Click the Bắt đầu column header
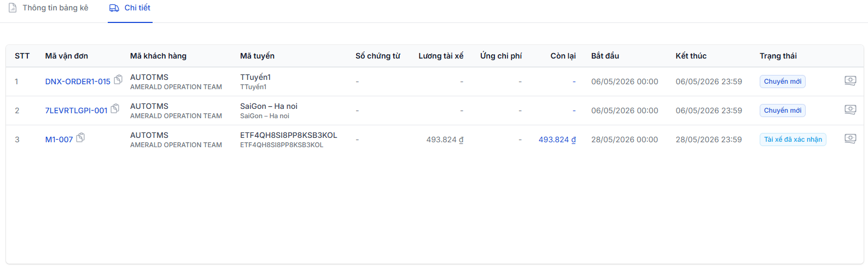 (605, 56)
